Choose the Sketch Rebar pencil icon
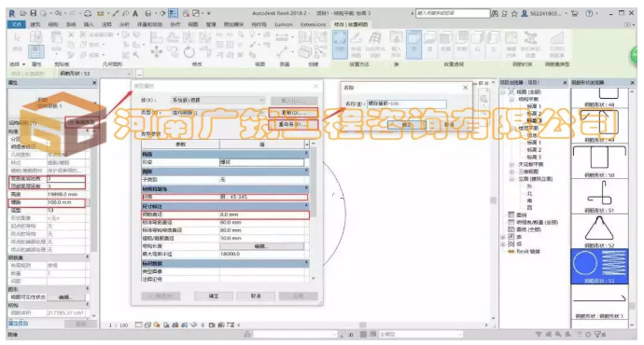This screenshot has width=644, height=345. pyautogui.click(x=356, y=39)
